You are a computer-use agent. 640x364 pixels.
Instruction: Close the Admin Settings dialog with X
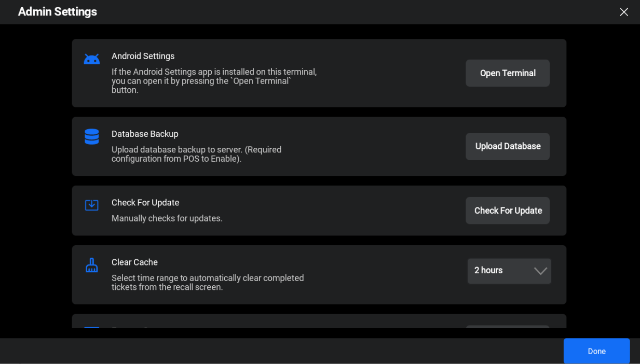pyautogui.click(x=624, y=12)
